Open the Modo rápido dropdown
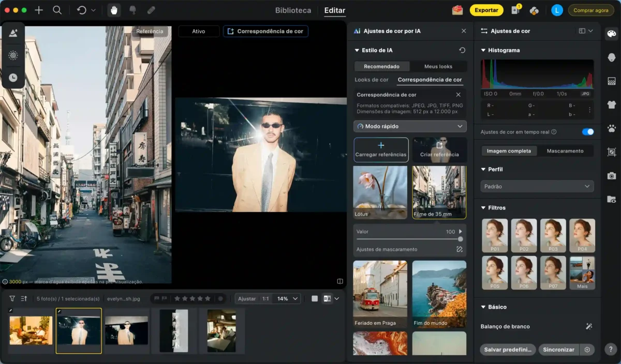This screenshot has height=364, width=621. tap(409, 126)
